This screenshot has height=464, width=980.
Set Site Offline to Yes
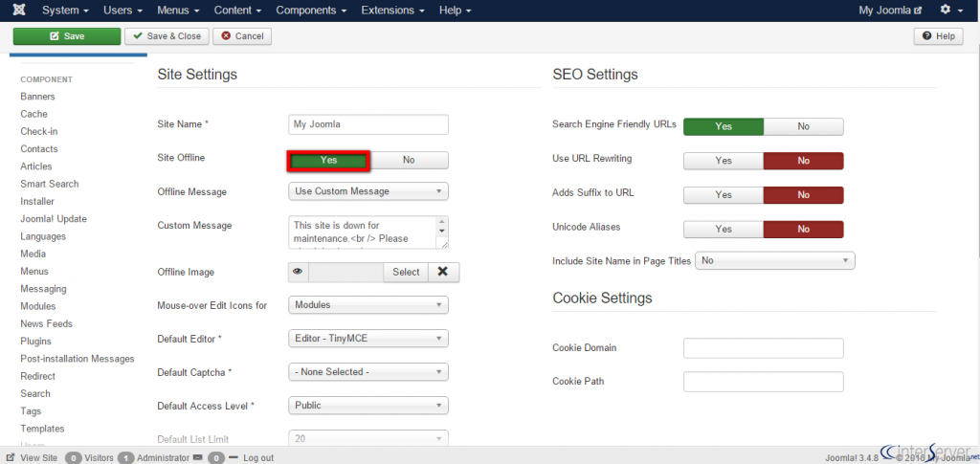tap(329, 160)
